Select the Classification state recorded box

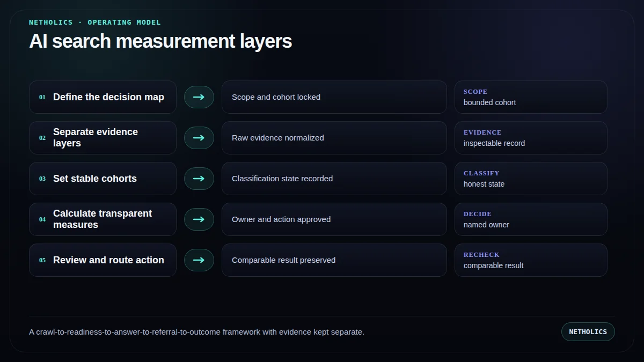[334, 179]
